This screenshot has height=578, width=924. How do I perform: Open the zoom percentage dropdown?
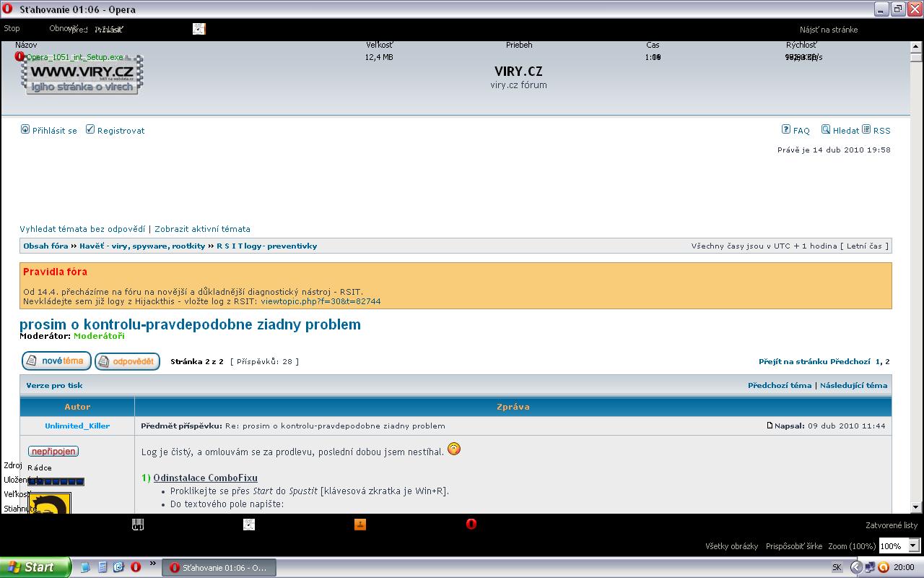click(913, 546)
